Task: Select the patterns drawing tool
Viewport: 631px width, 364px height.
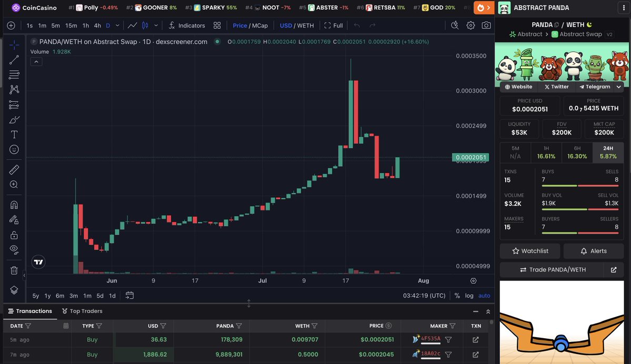Action: point(14,89)
